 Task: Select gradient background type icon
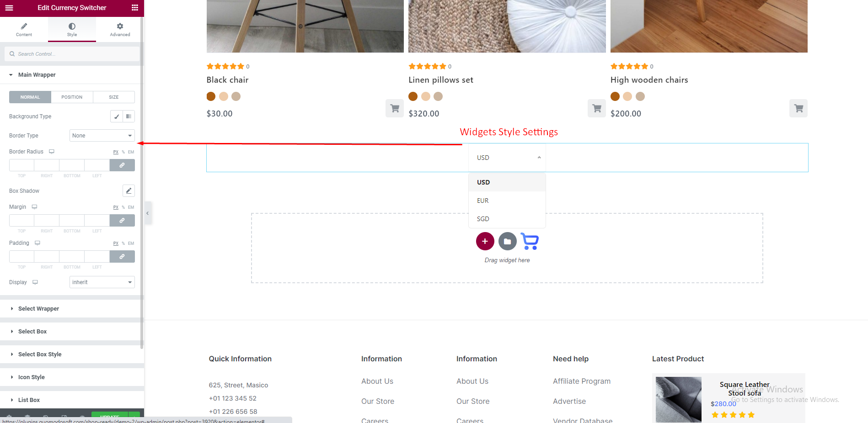tap(129, 116)
